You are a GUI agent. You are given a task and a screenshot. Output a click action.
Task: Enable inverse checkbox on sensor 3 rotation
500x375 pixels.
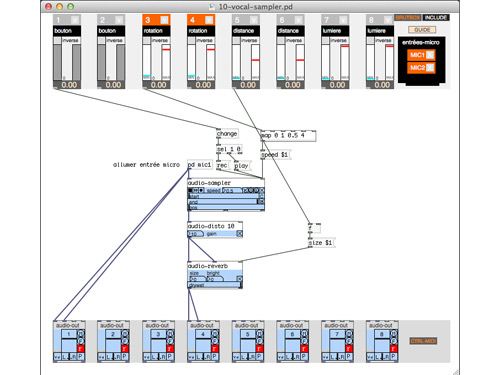pyautogui.click(x=146, y=40)
